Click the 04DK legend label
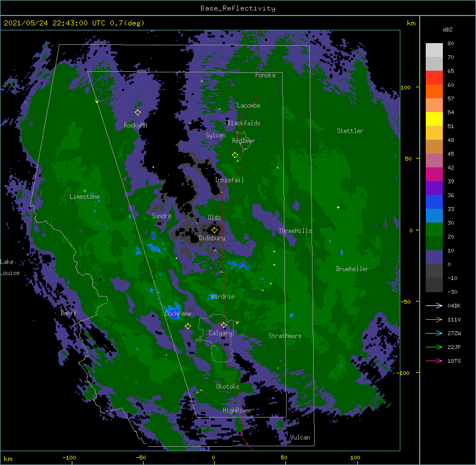The width and height of the screenshot is (476, 465). click(454, 305)
